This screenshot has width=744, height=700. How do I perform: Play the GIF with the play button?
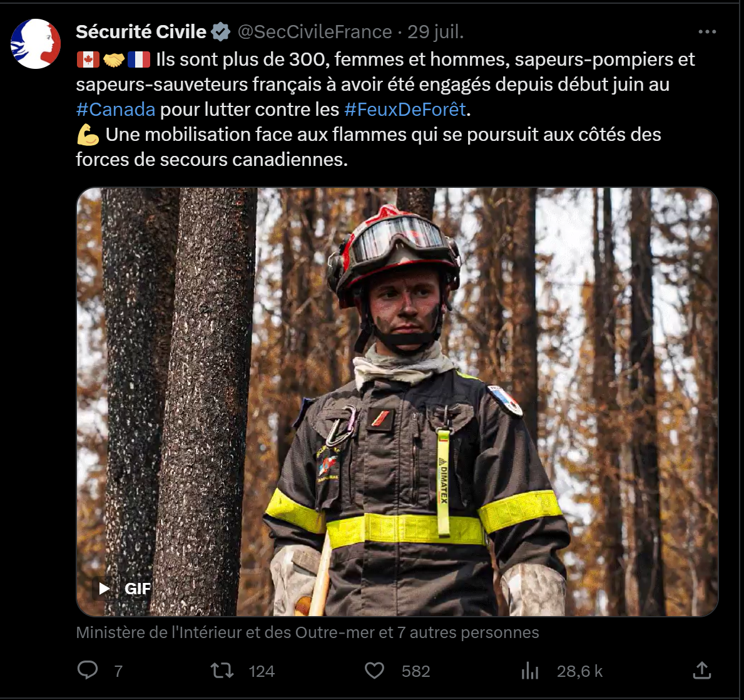click(x=104, y=589)
